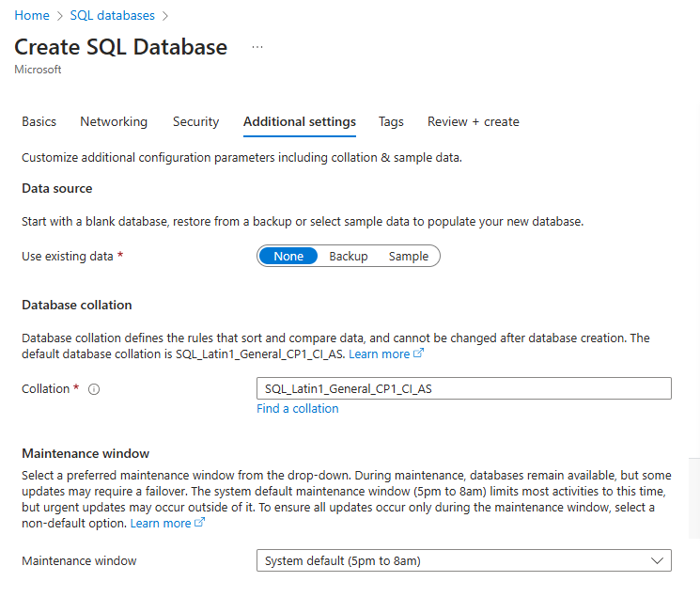Viewport: 700px width, 613px height.
Task: Click the Find a collation link
Action: (298, 409)
